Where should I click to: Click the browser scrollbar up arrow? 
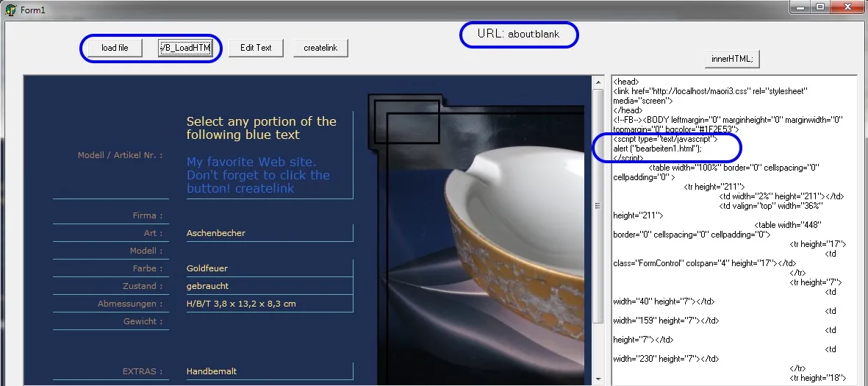(598, 82)
